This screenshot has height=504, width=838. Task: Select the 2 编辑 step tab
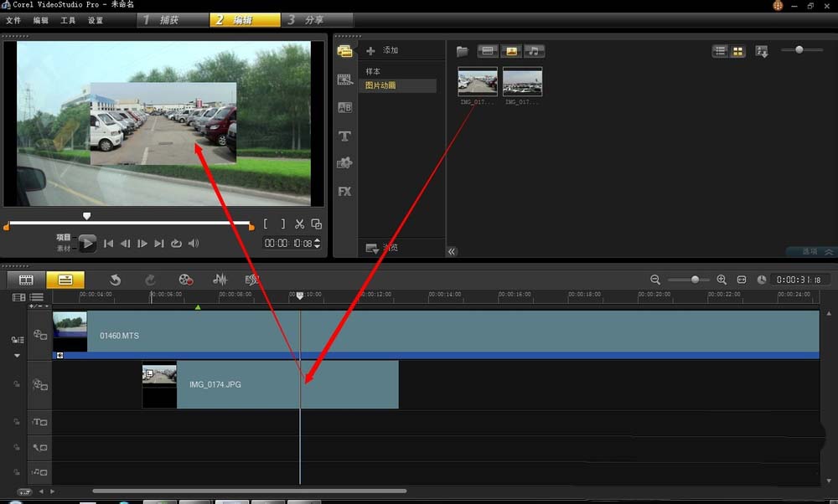pos(245,20)
